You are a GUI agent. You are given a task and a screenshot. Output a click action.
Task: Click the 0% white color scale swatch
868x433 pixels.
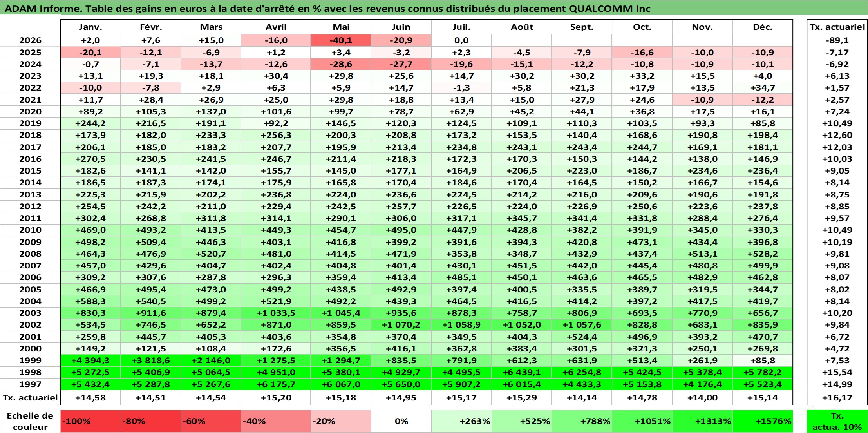401,421
